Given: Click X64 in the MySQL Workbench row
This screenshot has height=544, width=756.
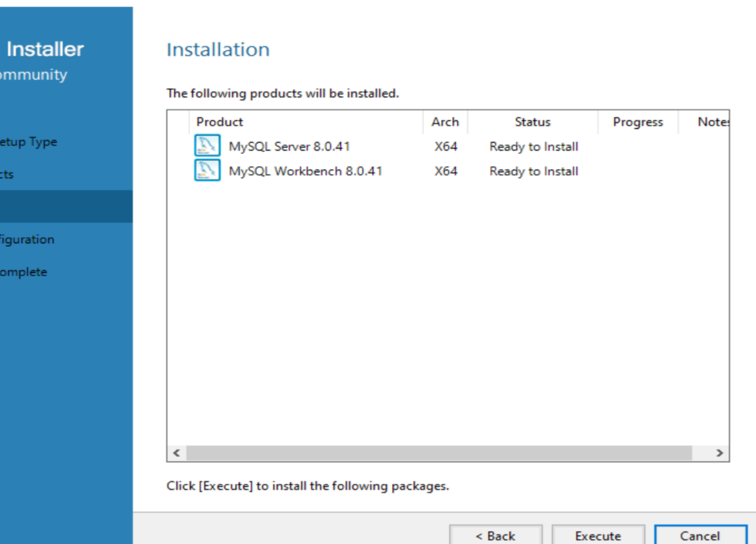Looking at the screenshot, I should pos(446,171).
